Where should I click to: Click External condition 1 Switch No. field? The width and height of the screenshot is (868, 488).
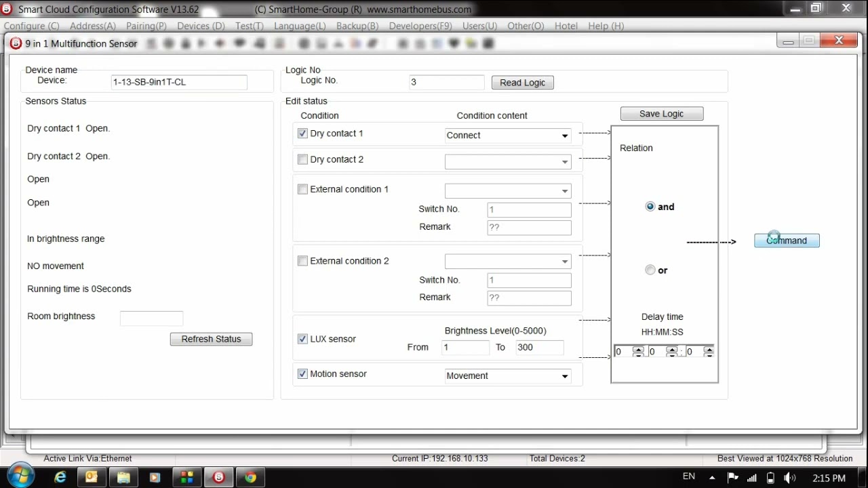pos(529,210)
